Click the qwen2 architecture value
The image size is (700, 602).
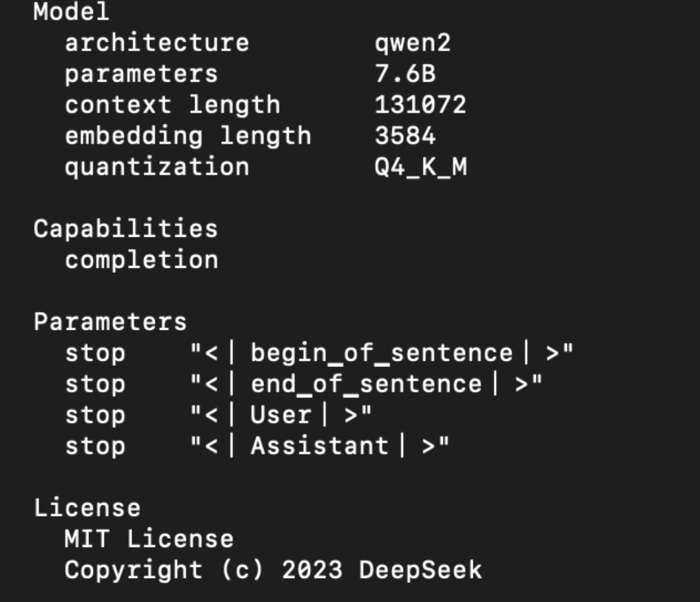tap(413, 43)
